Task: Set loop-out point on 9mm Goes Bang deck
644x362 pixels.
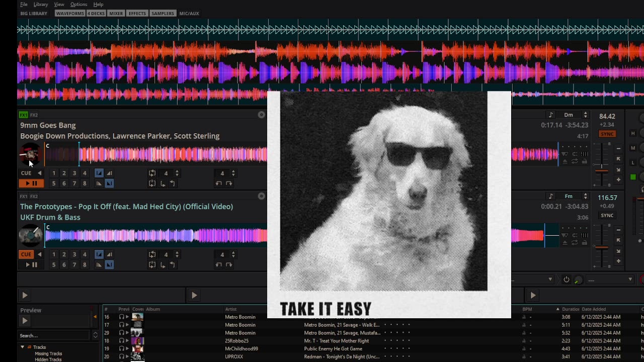Action: point(172,184)
